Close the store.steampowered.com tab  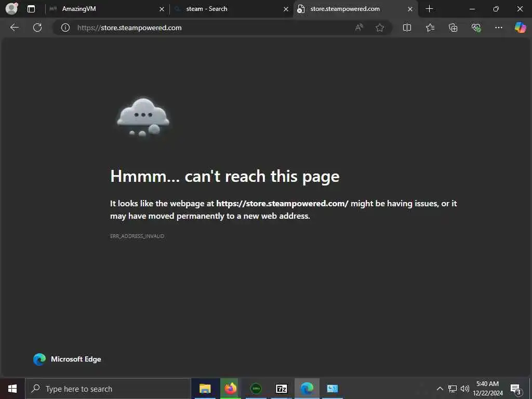click(410, 9)
